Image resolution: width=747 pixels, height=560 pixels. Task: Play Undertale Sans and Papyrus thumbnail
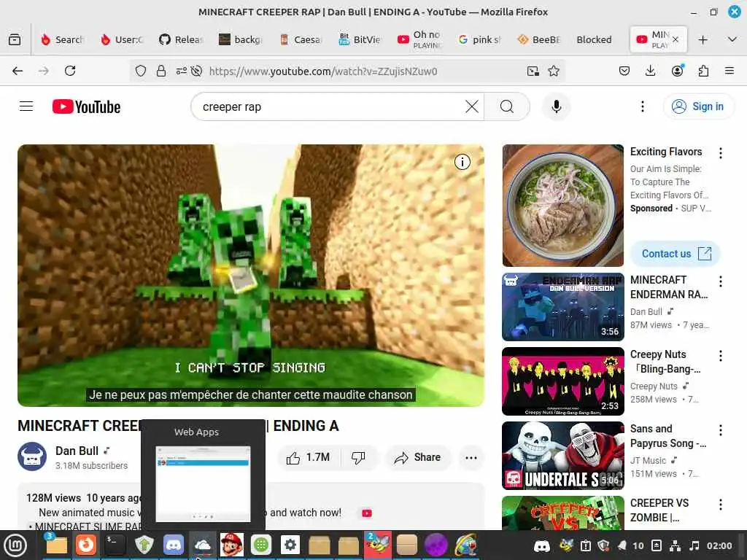562,455
